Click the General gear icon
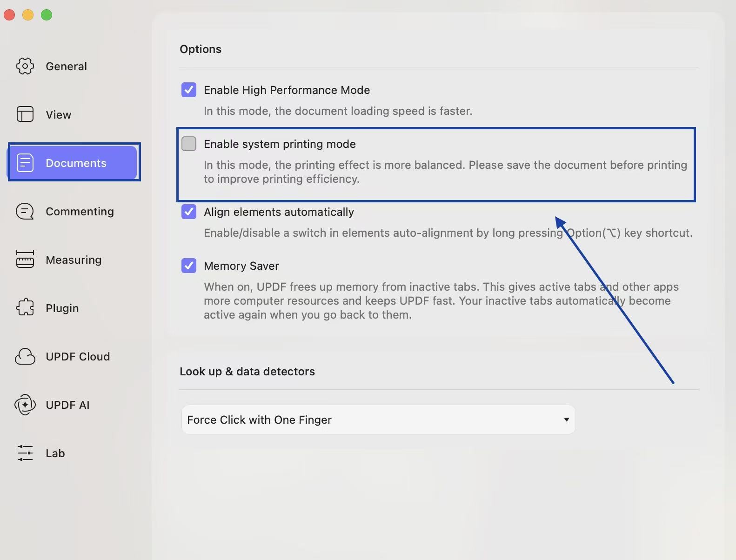 25,66
